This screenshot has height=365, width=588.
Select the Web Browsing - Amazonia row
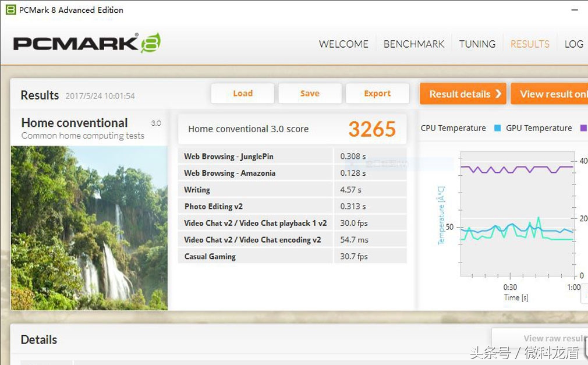(x=292, y=173)
